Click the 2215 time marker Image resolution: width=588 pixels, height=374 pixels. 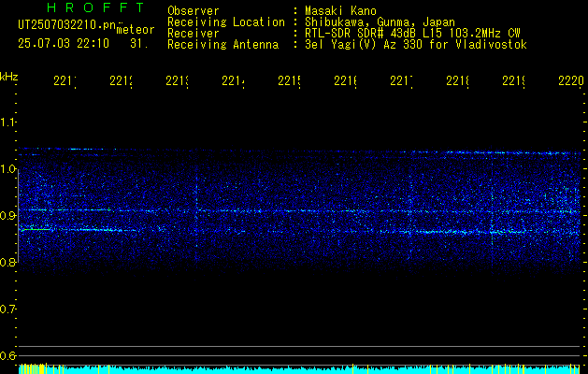click(290, 81)
